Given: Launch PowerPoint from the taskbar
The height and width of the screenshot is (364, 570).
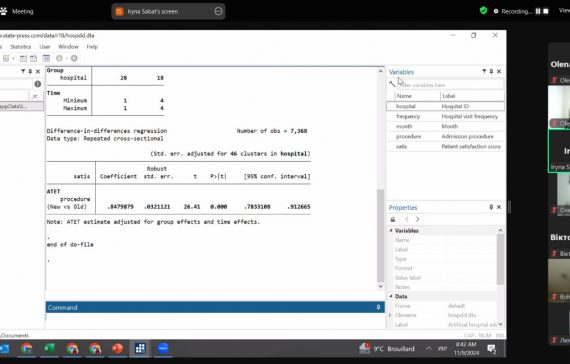Looking at the screenshot, I should 117,348.
